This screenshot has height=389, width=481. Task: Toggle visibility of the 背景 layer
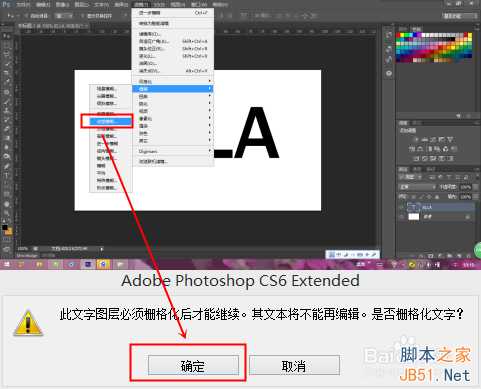pos(402,217)
